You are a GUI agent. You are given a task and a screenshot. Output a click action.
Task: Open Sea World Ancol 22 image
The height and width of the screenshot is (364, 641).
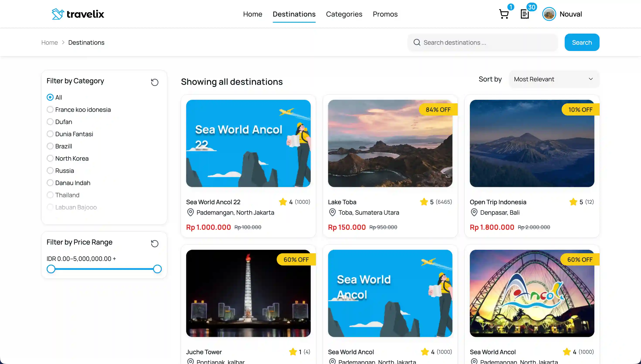click(248, 143)
